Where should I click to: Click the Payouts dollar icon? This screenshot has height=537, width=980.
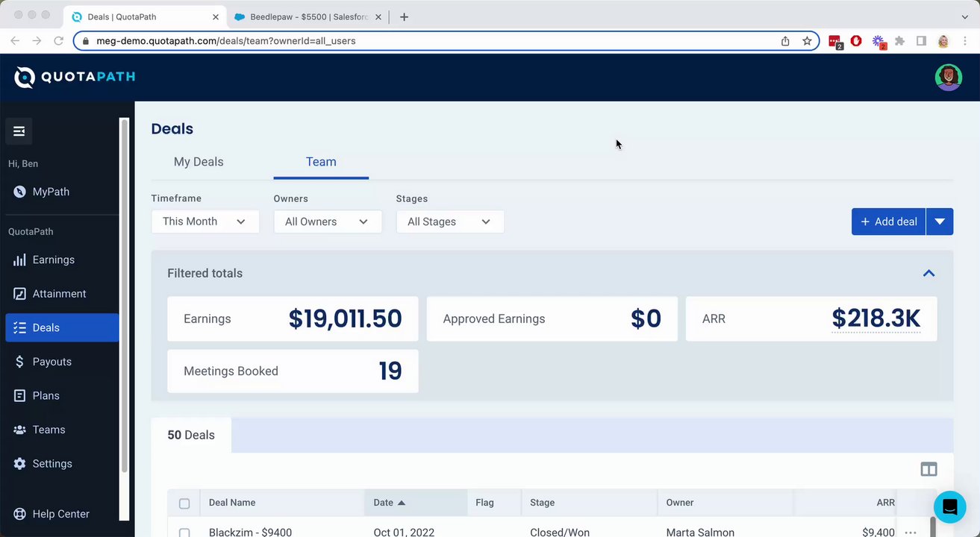point(19,362)
